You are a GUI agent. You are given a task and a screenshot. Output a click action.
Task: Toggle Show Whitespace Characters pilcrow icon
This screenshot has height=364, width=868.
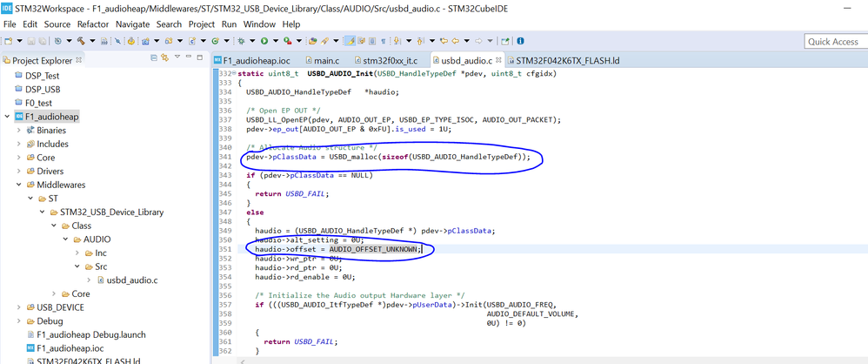(x=384, y=41)
